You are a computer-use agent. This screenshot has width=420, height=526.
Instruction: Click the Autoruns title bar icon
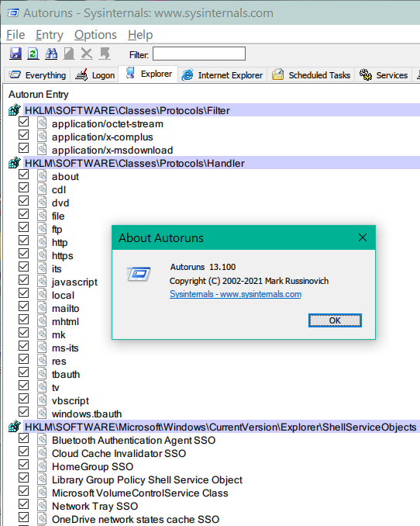[13, 13]
